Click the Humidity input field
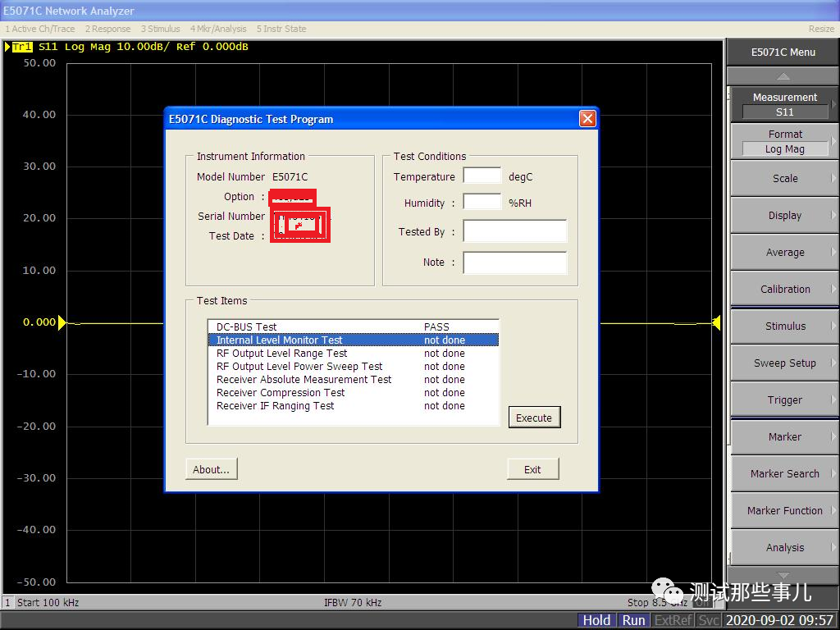 click(x=482, y=203)
